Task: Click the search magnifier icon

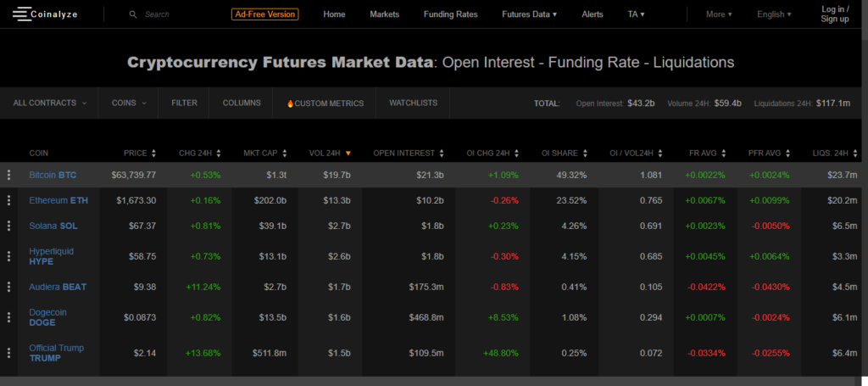Action: tap(133, 14)
